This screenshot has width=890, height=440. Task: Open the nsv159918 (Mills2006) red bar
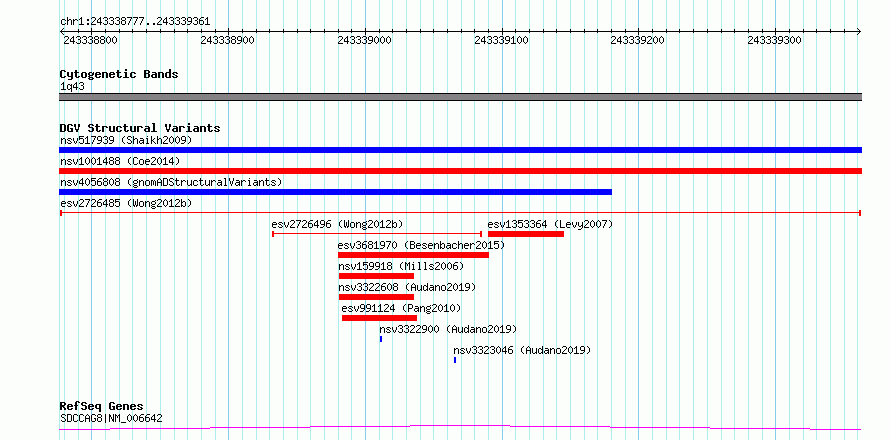coord(376,276)
